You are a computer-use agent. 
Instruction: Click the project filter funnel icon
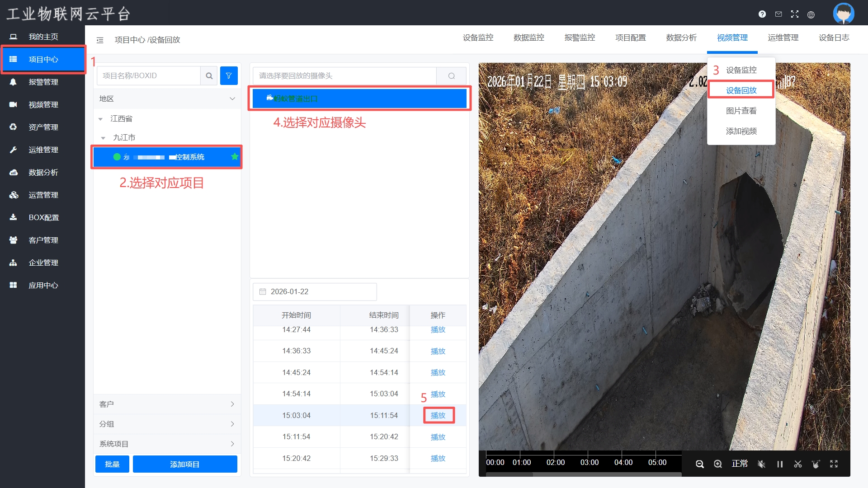pyautogui.click(x=229, y=76)
